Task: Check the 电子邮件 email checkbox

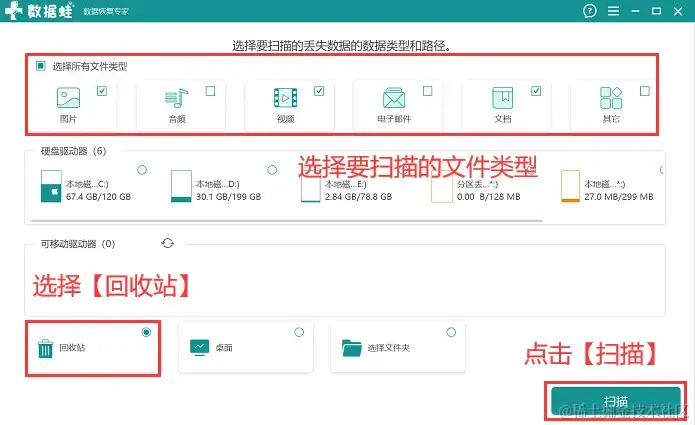Action: click(428, 91)
